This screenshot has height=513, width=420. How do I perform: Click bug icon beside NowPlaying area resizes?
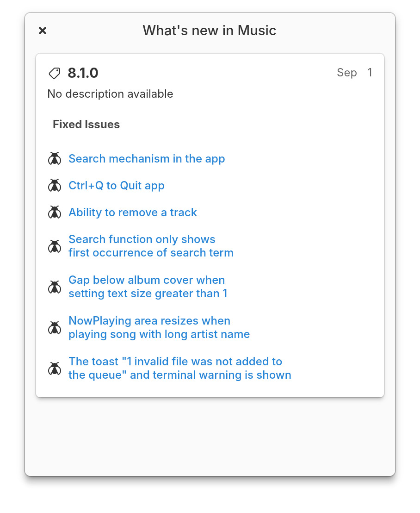point(55,328)
